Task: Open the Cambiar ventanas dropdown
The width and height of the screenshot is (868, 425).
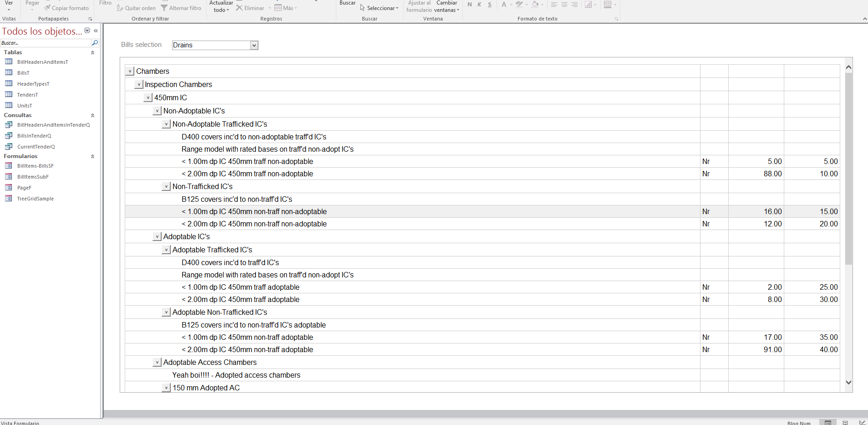Action: pos(447,6)
